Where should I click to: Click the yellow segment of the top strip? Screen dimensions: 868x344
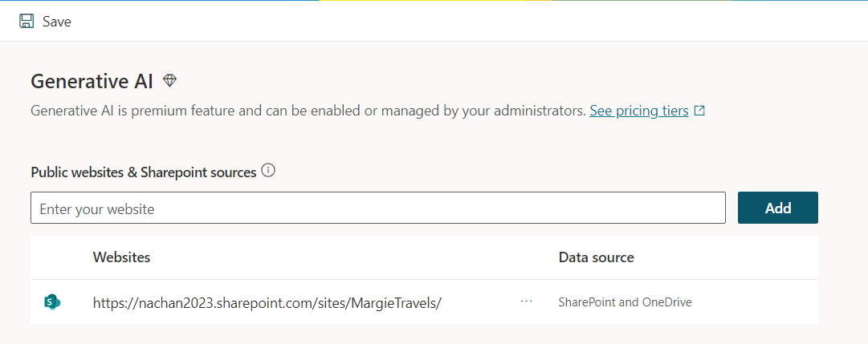tap(434, 1)
